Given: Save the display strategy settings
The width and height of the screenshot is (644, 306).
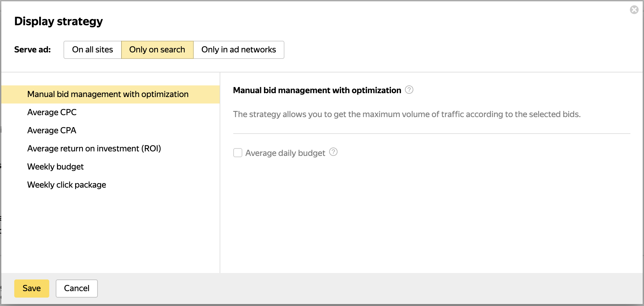Looking at the screenshot, I should [32, 289].
